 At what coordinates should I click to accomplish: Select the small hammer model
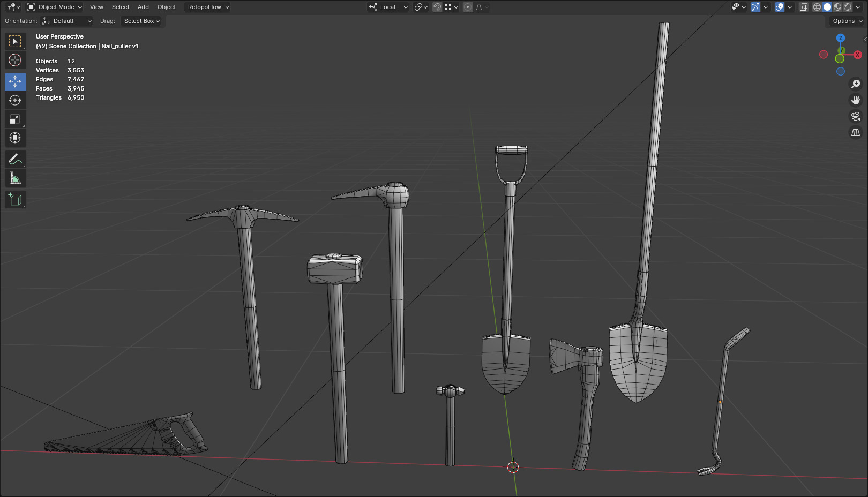(x=450, y=426)
